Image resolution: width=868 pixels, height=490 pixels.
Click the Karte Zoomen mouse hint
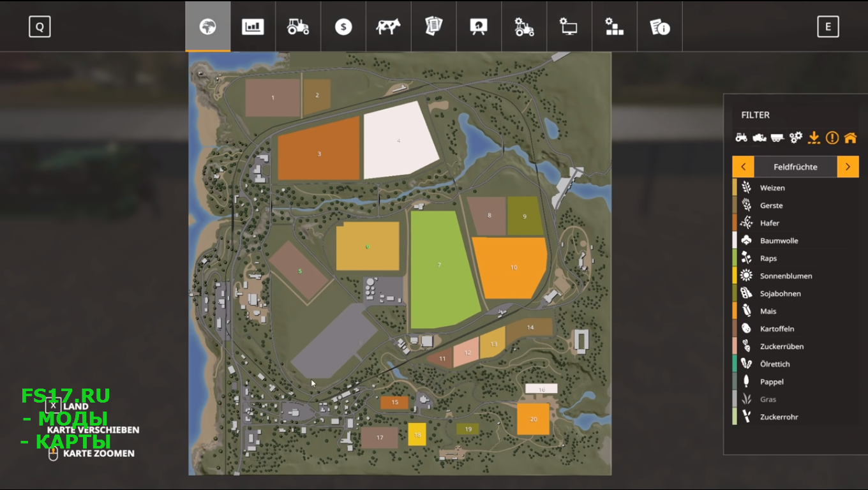click(91, 454)
